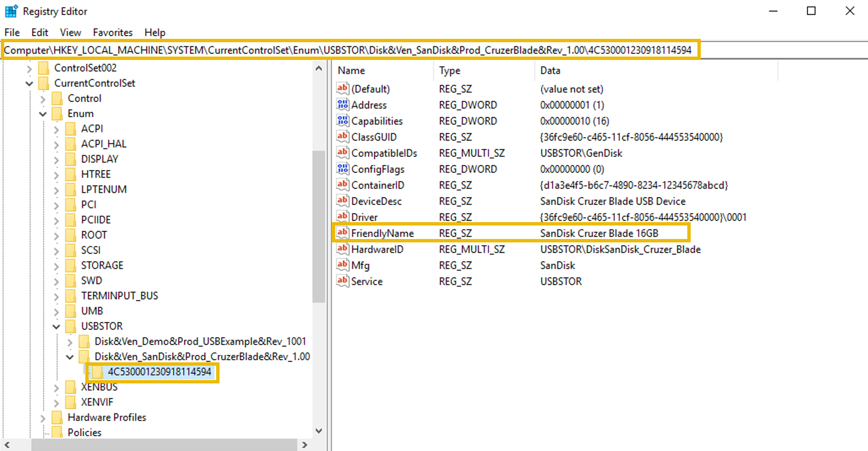Image resolution: width=868 pixels, height=451 pixels.
Task: Open the Favorites menu
Action: [112, 33]
